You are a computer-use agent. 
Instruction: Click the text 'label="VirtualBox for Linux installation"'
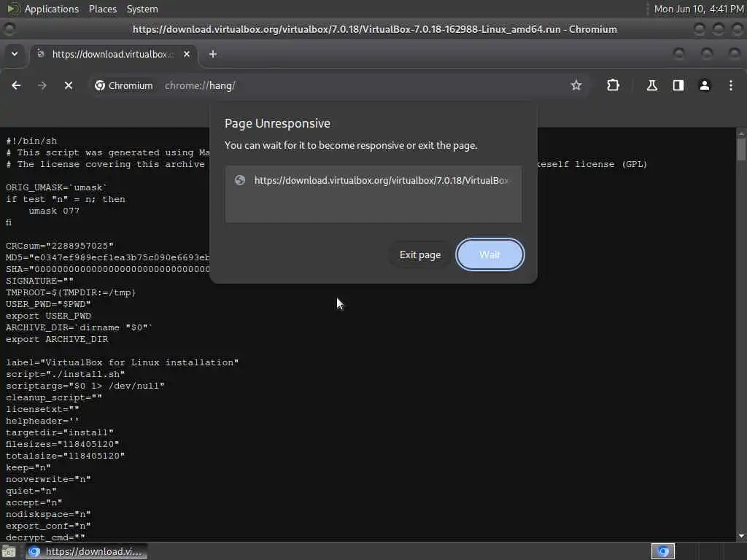click(x=122, y=362)
